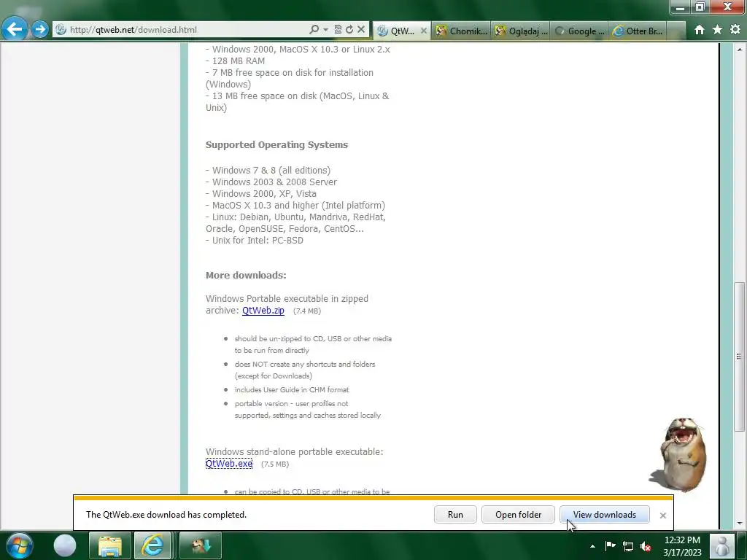This screenshot has height=560, width=747.
Task: Click the animated hamster desktop mascot
Action: [681, 454]
